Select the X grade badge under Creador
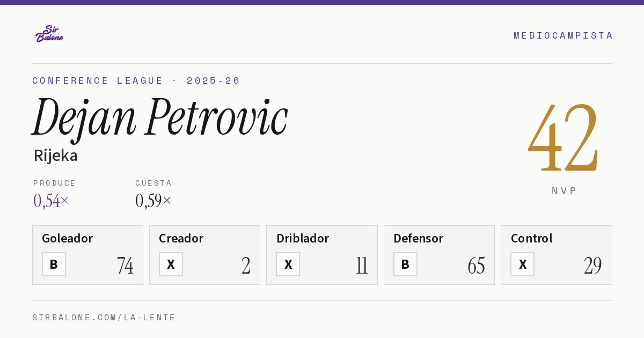Image resolution: width=644 pixels, height=338 pixels. point(171,264)
